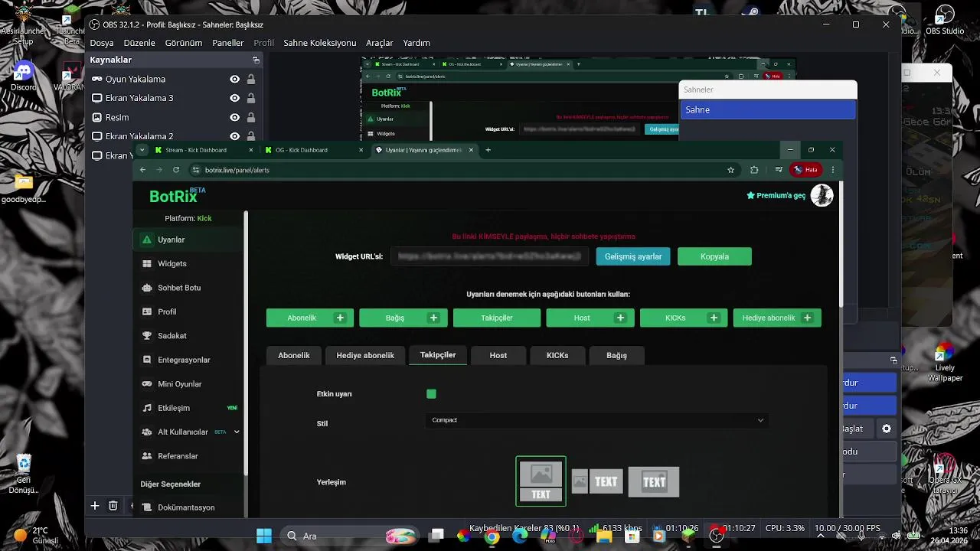Click the blurred Widget URL field
The height and width of the screenshot is (551, 980).
[x=490, y=256]
